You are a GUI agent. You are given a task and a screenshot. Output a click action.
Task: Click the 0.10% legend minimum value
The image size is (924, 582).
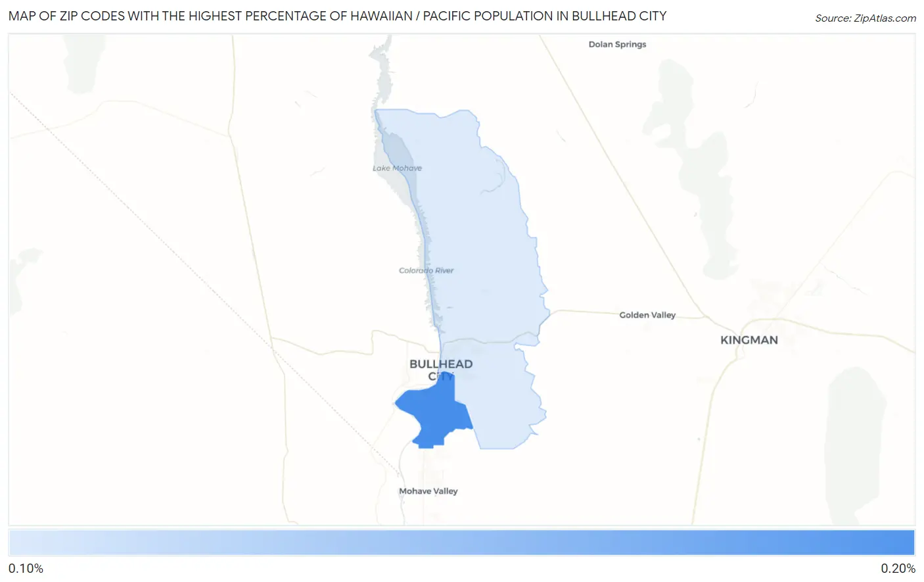tap(26, 569)
